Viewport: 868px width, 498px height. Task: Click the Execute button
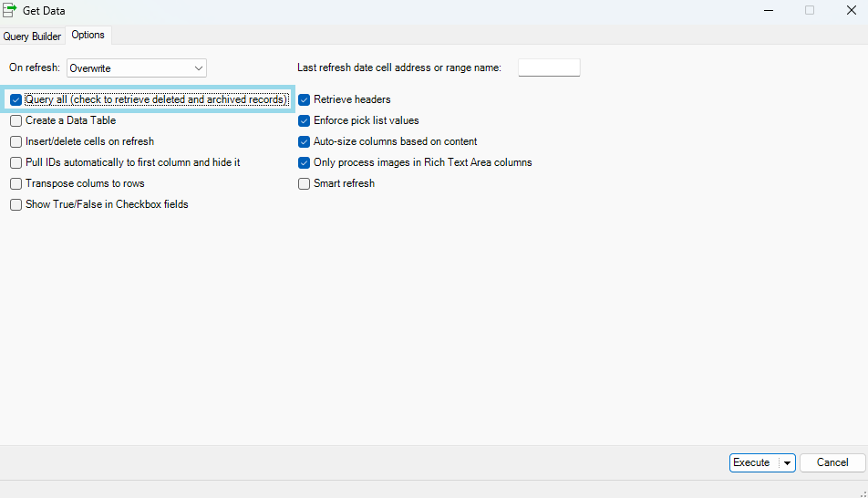752,462
